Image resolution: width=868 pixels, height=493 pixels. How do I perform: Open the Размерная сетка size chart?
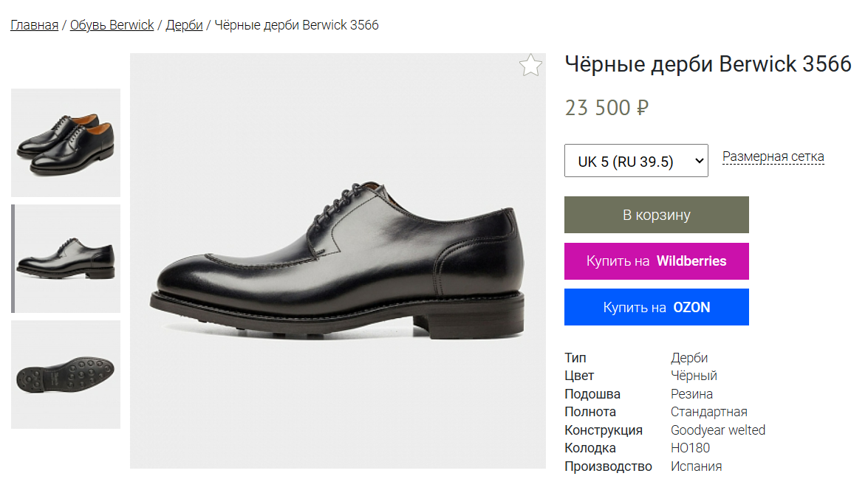point(773,156)
